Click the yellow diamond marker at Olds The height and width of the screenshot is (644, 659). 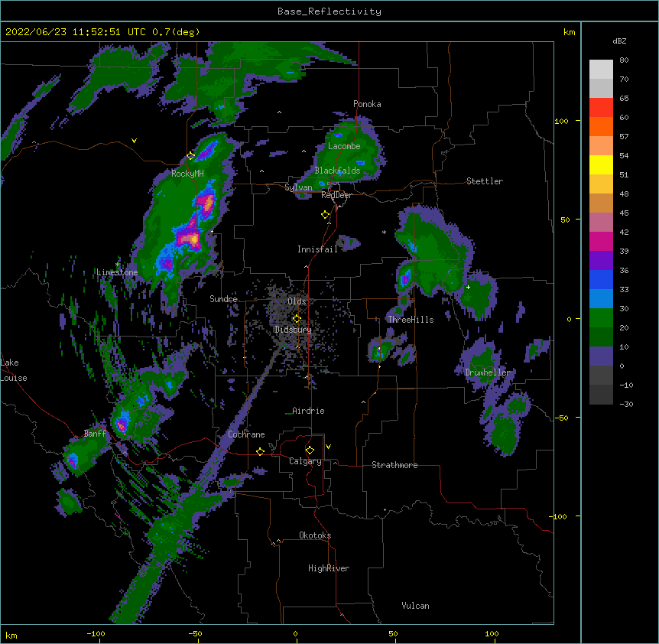(297, 319)
